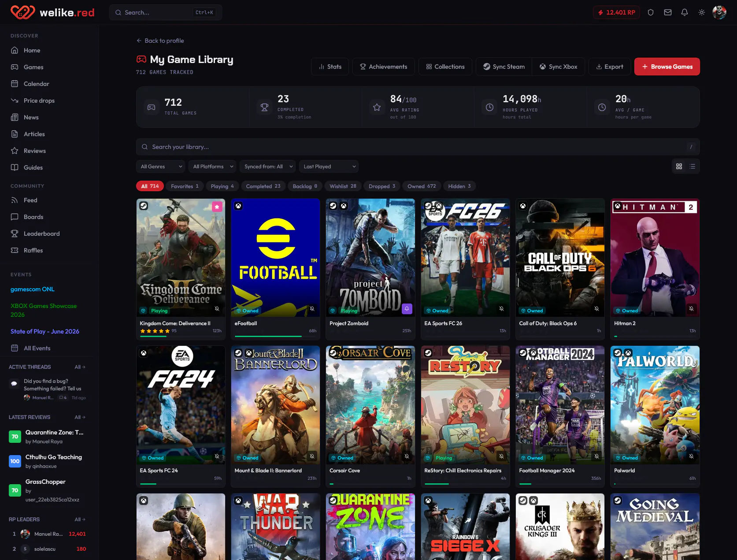Screen dimensions: 737x560
Task: Toggle notification bell on Hitman 2 card
Action: click(691, 308)
